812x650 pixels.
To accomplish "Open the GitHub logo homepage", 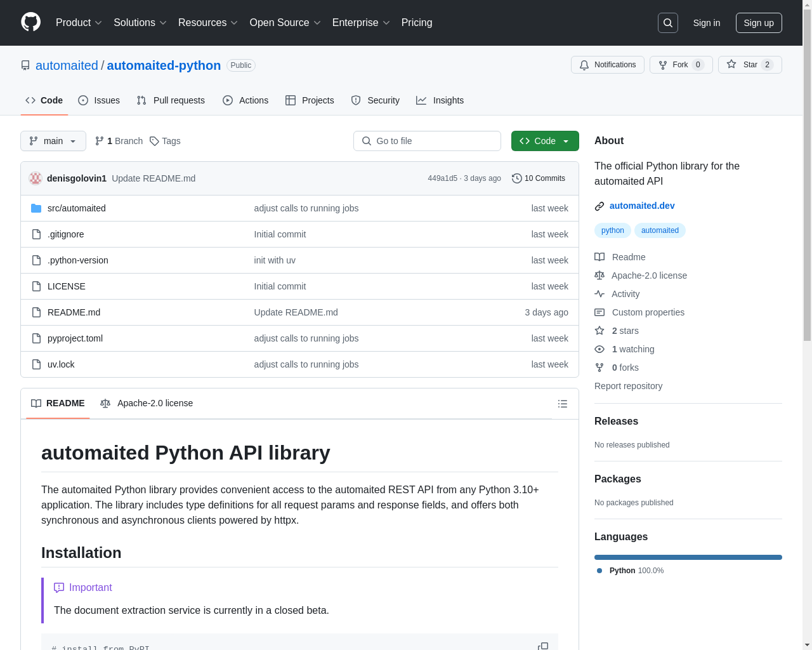I will (x=30, y=22).
